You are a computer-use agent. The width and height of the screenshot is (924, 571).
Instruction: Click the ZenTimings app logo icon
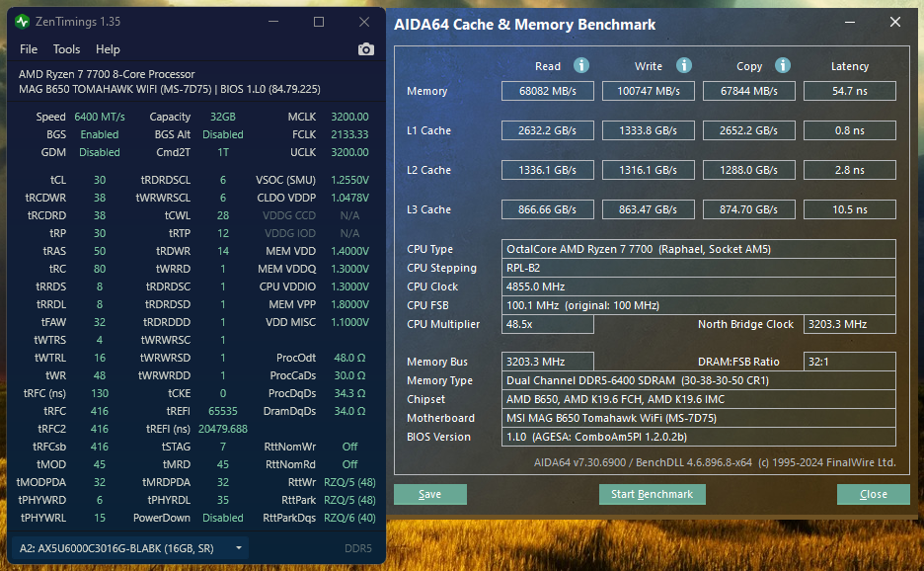23,22
